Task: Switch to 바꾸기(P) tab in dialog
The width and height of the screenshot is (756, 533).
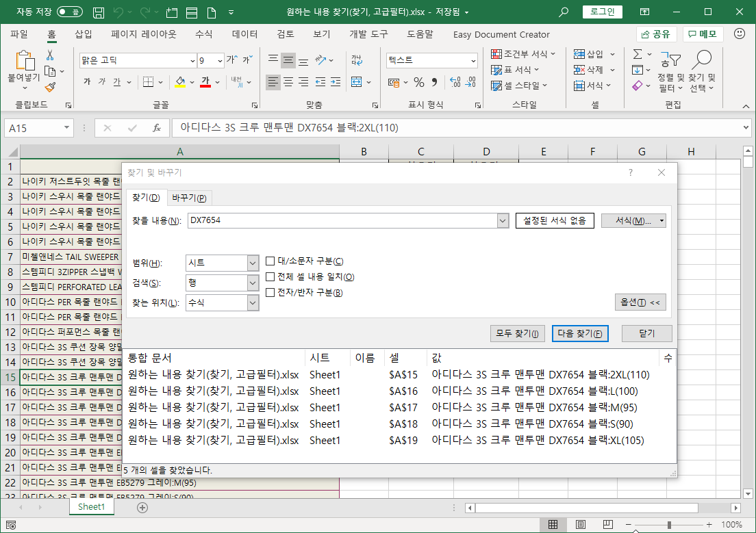Action: [x=190, y=198]
